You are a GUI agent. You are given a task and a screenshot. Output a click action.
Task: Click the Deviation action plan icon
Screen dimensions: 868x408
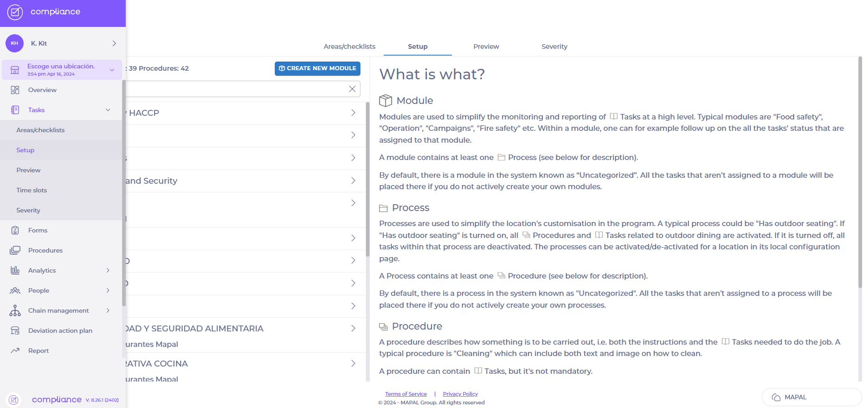15,331
